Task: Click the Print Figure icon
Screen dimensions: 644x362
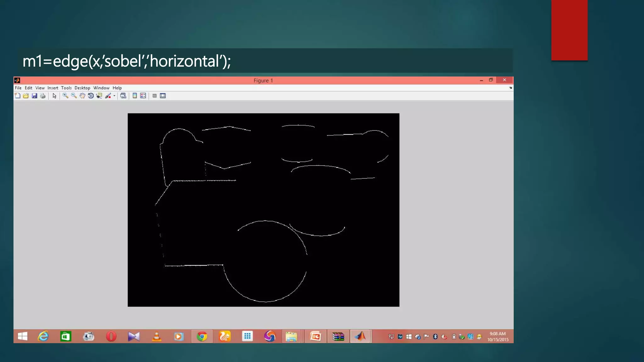Action: pos(43,96)
